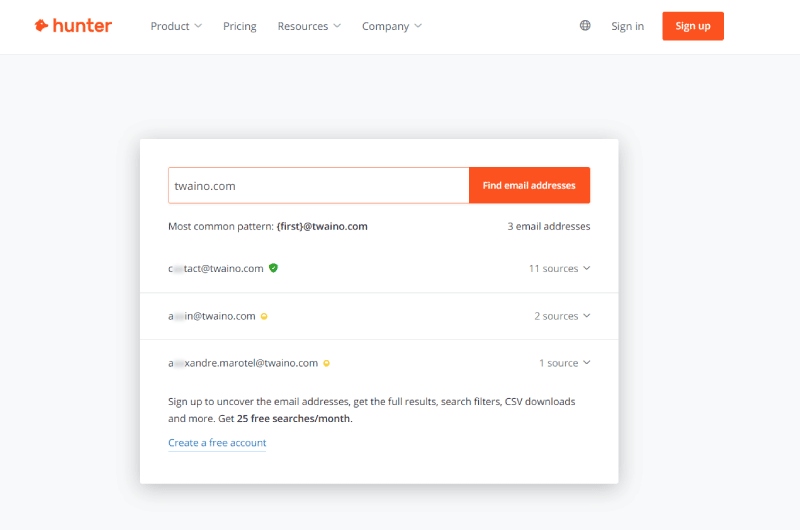Viewport: 800px width, 530px height.
Task: Click Find email addresses button
Action: pyautogui.click(x=529, y=185)
